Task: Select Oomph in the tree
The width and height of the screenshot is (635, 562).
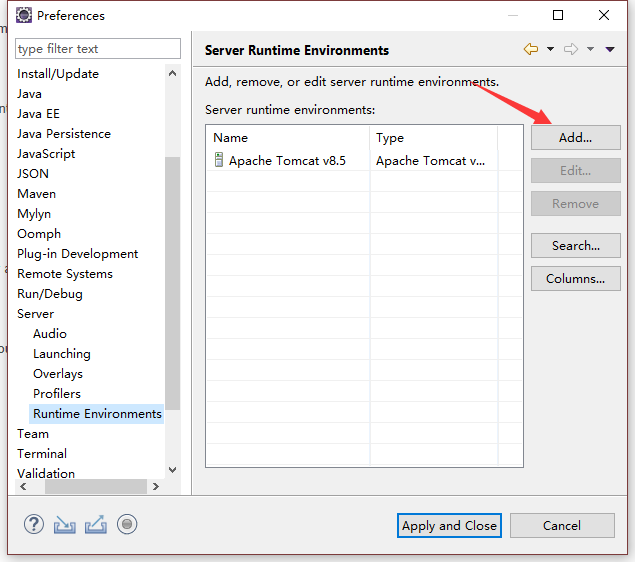Action: [39, 234]
